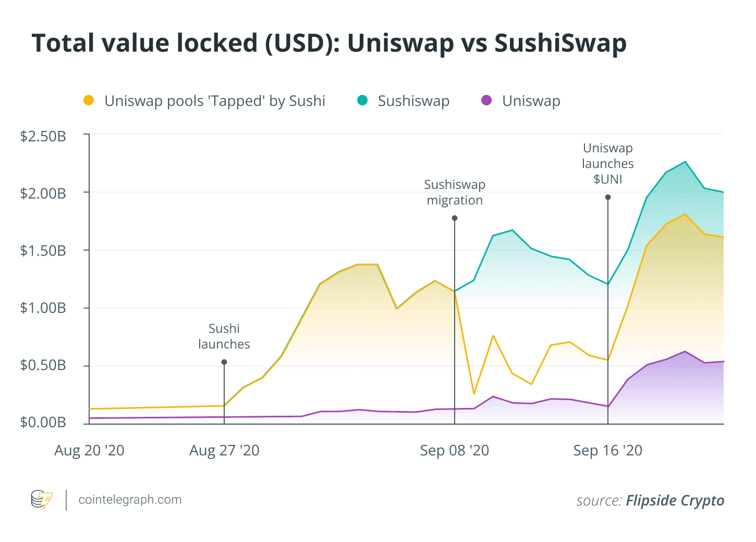Click the Aug 27 '20 axis label
The image size is (756, 542).
[x=224, y=451]
